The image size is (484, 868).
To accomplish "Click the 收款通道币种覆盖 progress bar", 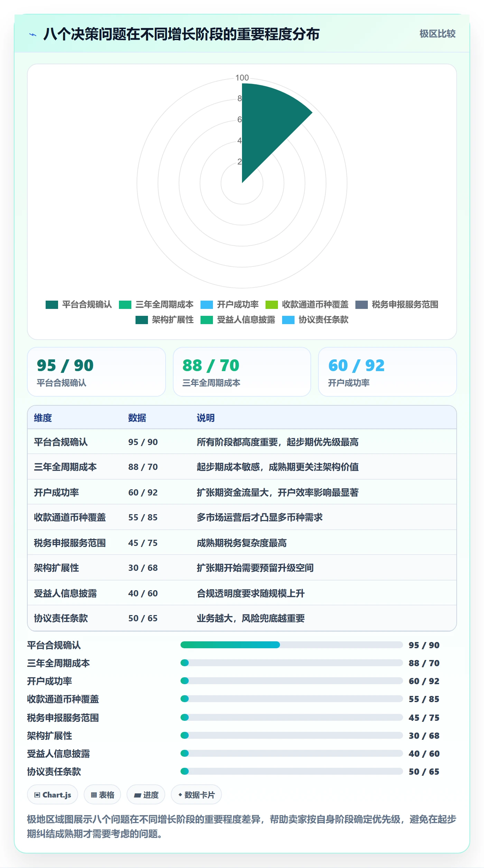I will [291, 699].
